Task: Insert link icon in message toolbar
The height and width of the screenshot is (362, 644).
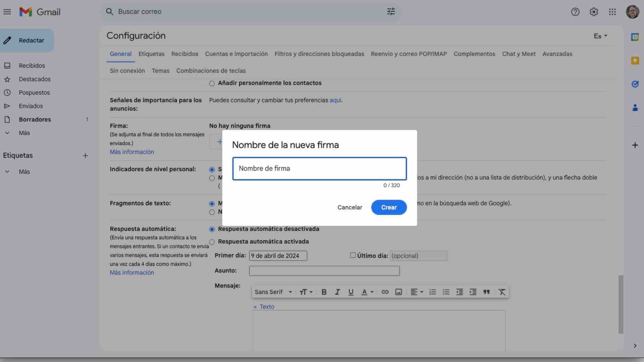Action: [385, 292]
